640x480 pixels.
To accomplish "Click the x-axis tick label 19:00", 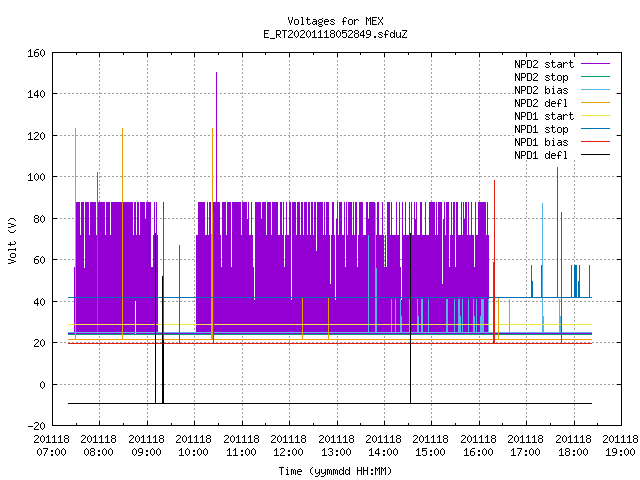I will 620,452.
